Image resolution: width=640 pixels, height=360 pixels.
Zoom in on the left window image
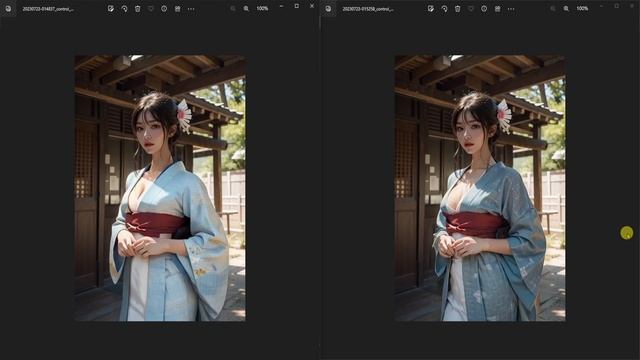click(246, 9)
